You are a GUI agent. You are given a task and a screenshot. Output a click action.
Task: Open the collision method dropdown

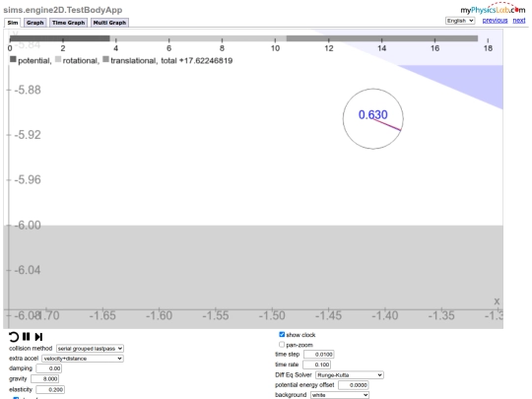tap(90, 349)
